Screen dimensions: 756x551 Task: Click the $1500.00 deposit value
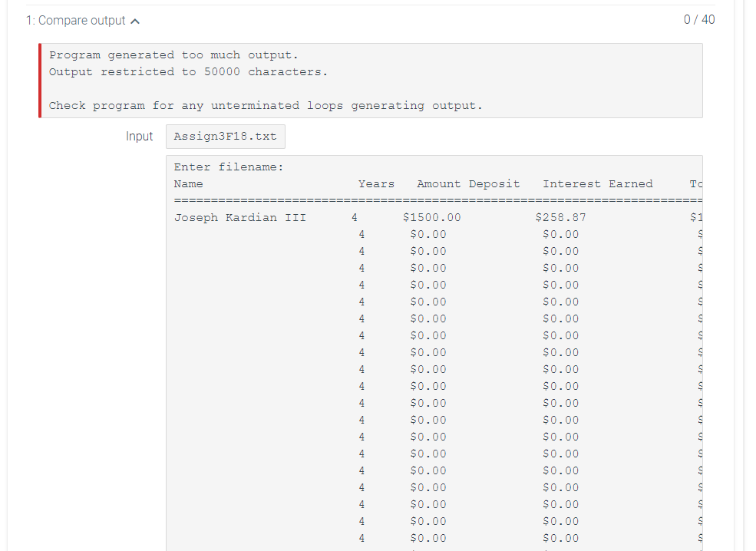[x=431, y=217]
